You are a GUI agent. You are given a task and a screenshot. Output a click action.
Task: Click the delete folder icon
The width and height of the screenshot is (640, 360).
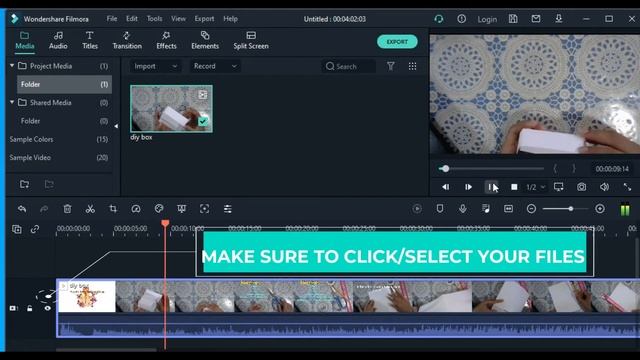pyautogui.click(x=49, y=184)
